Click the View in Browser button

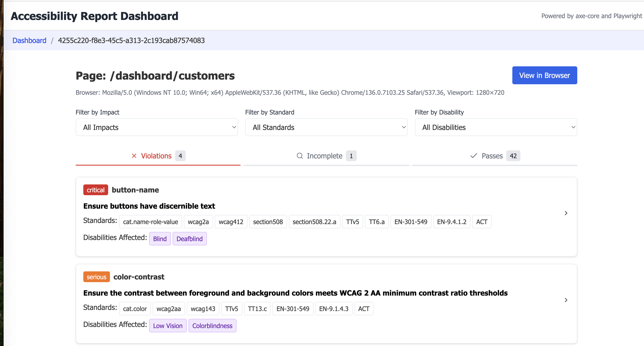(x=545, y=75)
